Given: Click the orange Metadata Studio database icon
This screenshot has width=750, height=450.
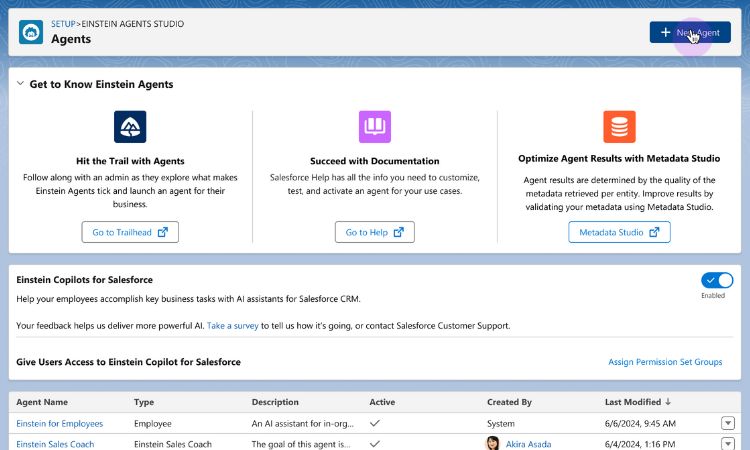Looking at the screenshot, I should [x=619, y=127].
